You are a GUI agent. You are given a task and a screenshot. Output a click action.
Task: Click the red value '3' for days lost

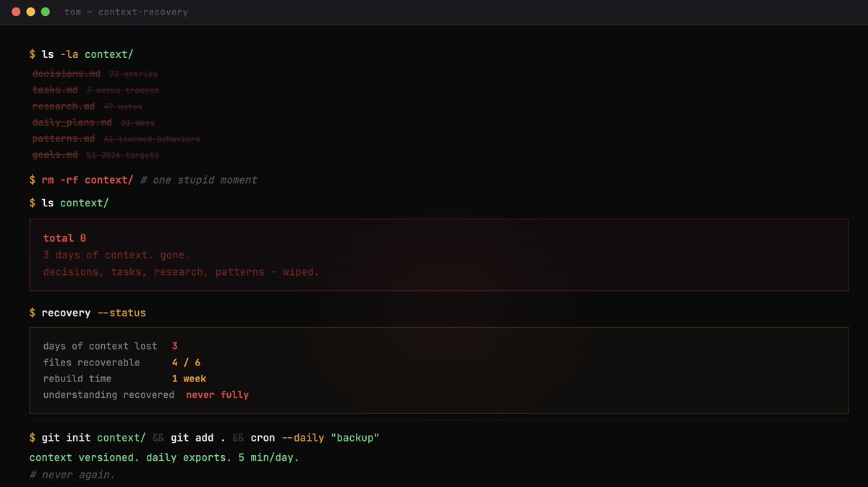[175, 346]
